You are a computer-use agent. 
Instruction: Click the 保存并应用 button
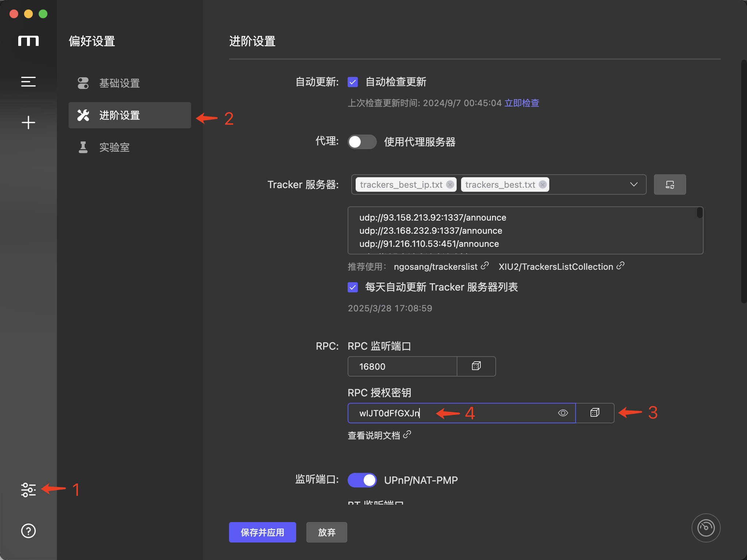pos(262,532)
